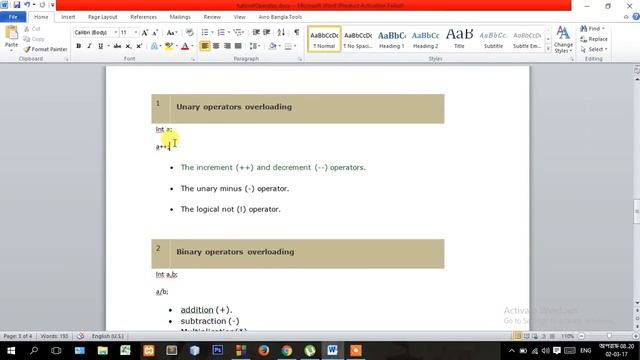Open the Avro Bangla Tools tab
640x360 pixels.
click(280, 17)
